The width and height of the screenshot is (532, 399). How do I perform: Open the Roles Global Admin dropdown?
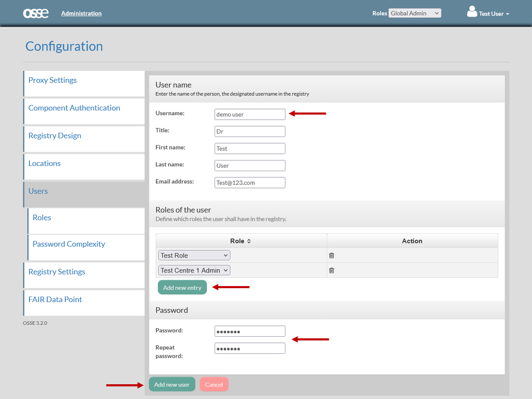point(415,13)
